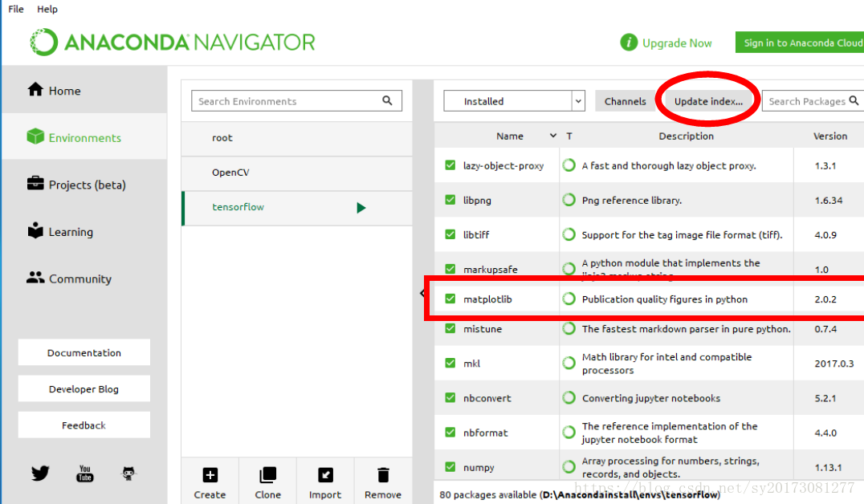Toggle the mkl package checkbox
Image resolution: width=864 pixels, height=504 pixels.
pyautogui.click(x=450, y=363)
